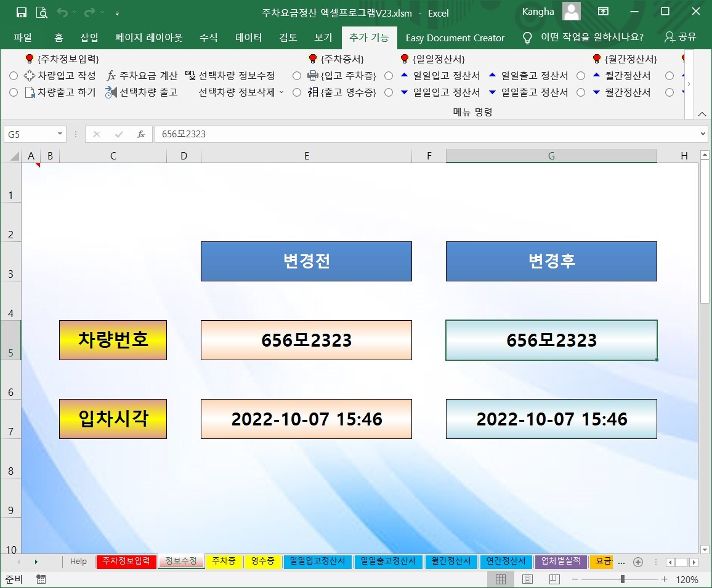Screen dimensions: 712x588
Task: Open the 파일 menu tab
Action: [23, 37]
